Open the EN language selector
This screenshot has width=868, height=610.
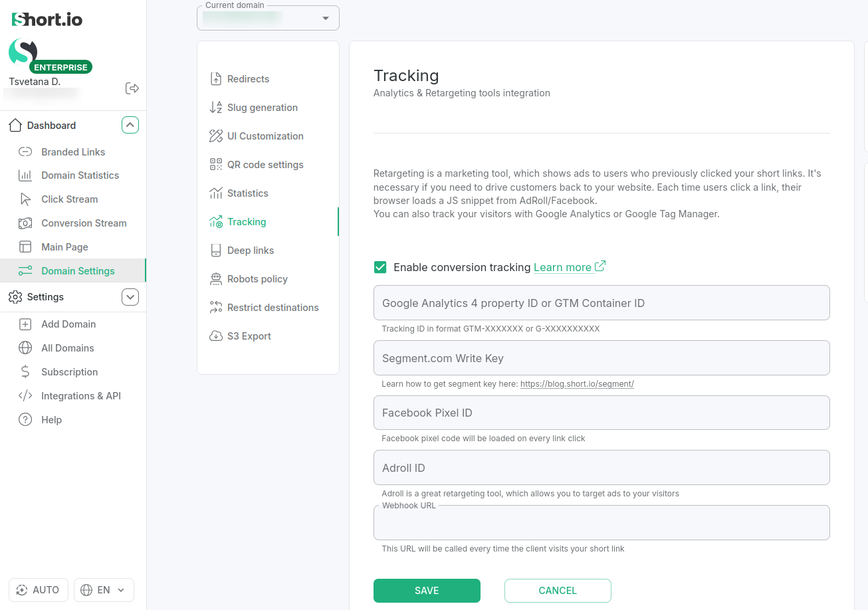(104, 590)
